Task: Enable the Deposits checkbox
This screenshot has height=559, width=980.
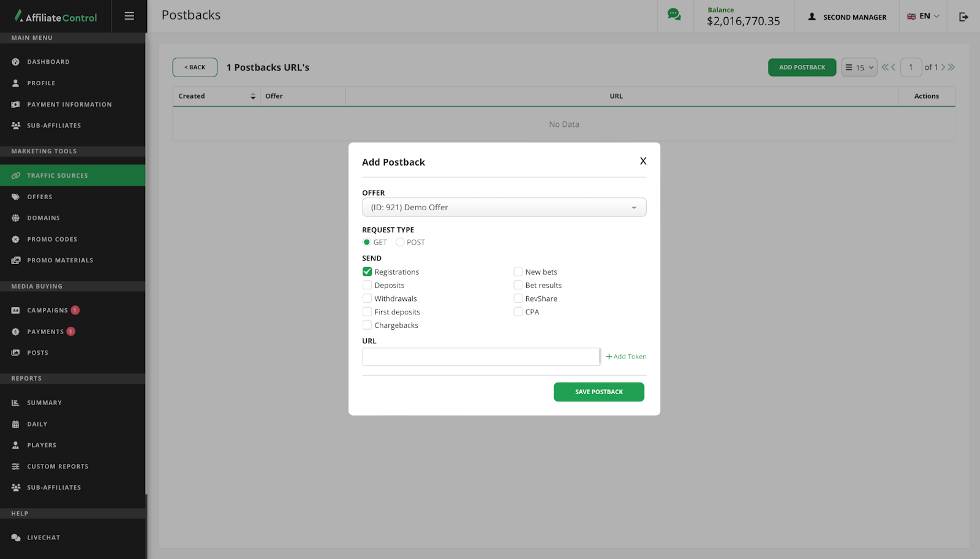Action: pyautogui.click(x=367, y=285)
